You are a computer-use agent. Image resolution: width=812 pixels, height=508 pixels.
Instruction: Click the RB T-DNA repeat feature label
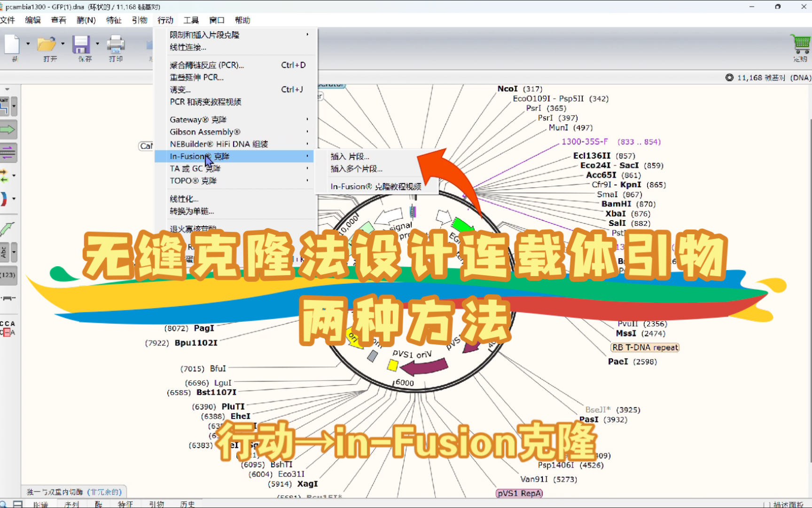pyautogui.click(x=645, y=348)
